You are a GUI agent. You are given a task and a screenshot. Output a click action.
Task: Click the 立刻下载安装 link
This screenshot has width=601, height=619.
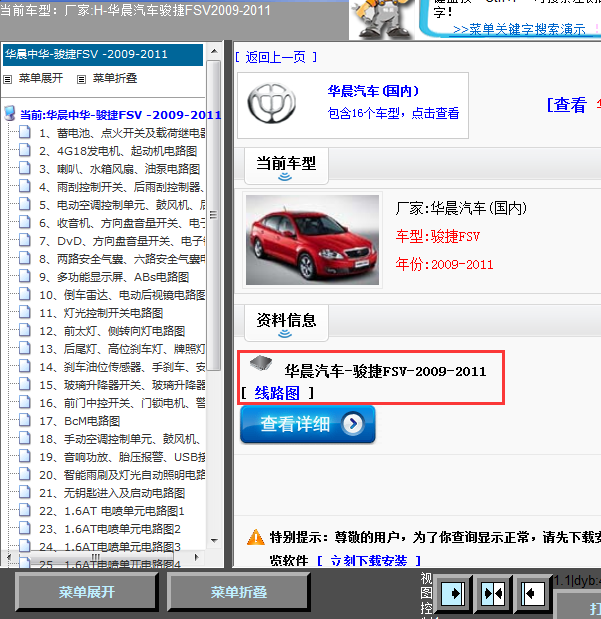pyautogui.click(x=368, y=560)
